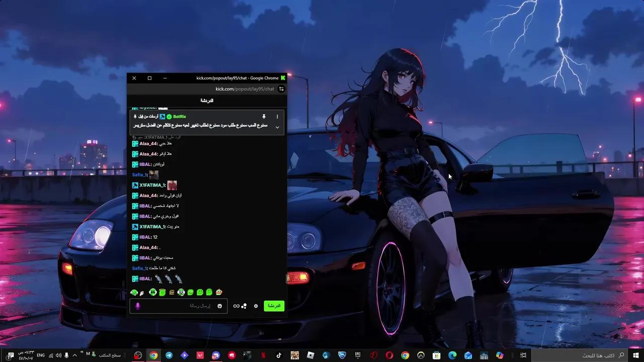The image size is (644, 362).
Task: Click the kick.com/popout/lay95/chat address text
Action: pyautogui.click(x=245, y=89)
